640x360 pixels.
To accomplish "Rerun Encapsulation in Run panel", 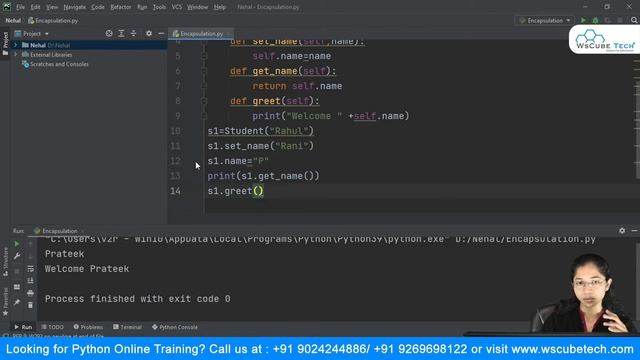I will pyautogui.click(x=17, y=244).
